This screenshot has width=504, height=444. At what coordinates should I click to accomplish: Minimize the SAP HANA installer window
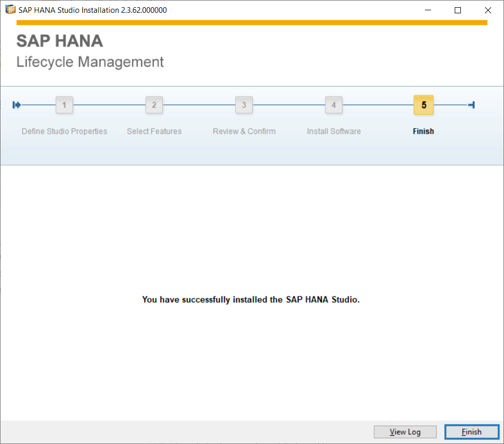point(428,10)
